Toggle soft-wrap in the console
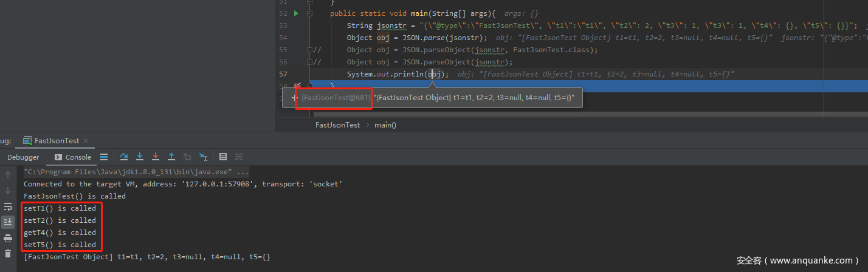This screenshot has width=868, height=272. 8,206
